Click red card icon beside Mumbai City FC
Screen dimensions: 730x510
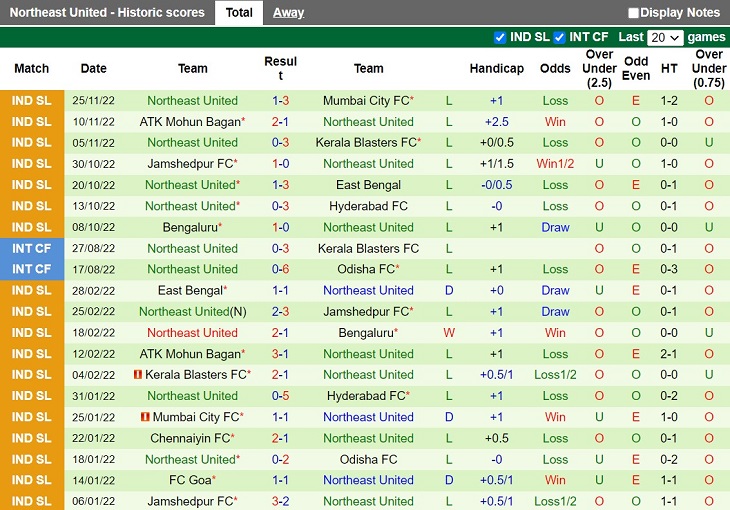click(x=146, y=417)
